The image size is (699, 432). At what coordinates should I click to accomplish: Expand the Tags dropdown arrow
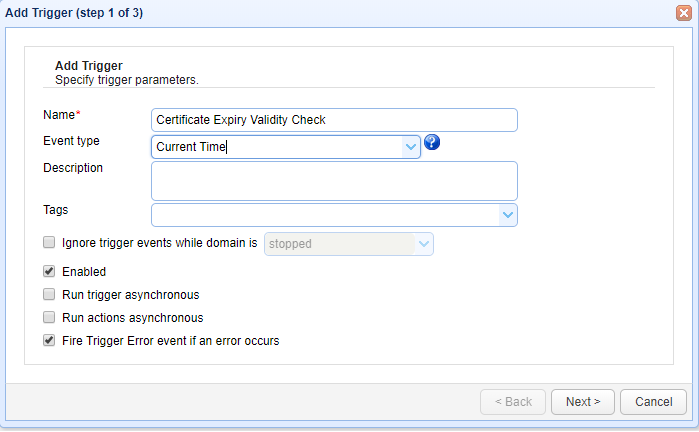pos(508,215)
